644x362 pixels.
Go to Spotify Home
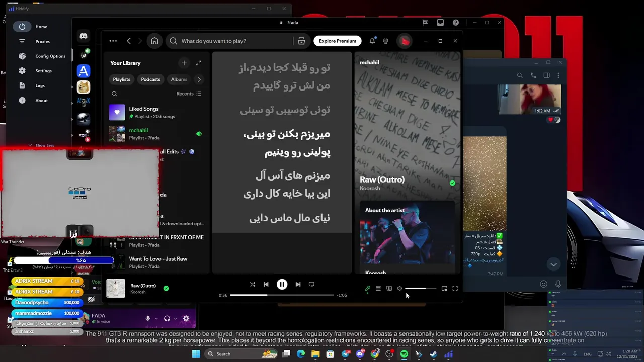coord(154,41)
